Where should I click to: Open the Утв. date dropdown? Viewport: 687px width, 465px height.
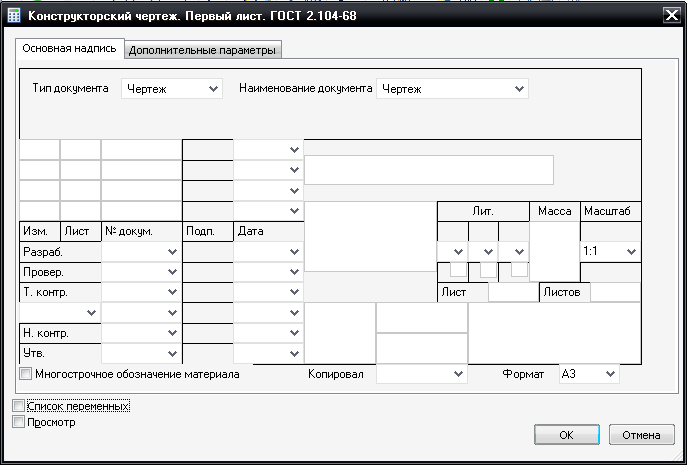[x=269, y=353]
